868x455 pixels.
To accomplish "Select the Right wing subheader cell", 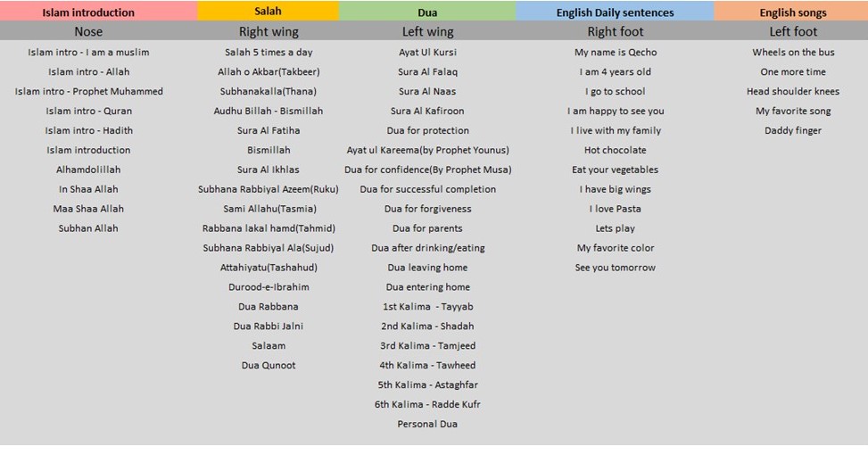I will pyautogui.click(x=268, y=32).
